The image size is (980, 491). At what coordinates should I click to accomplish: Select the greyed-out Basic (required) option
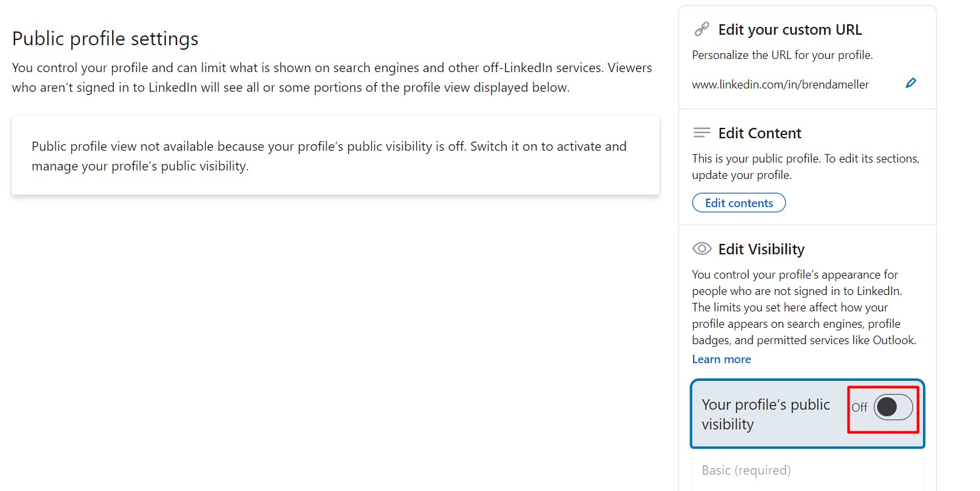pos(746,470)
